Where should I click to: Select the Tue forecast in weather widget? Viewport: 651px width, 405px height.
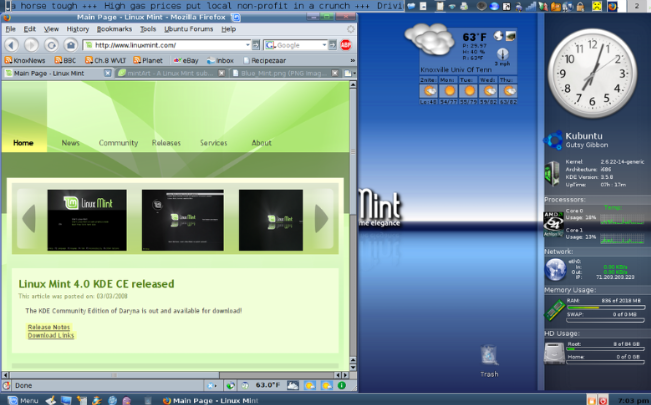tap(468, 90)
